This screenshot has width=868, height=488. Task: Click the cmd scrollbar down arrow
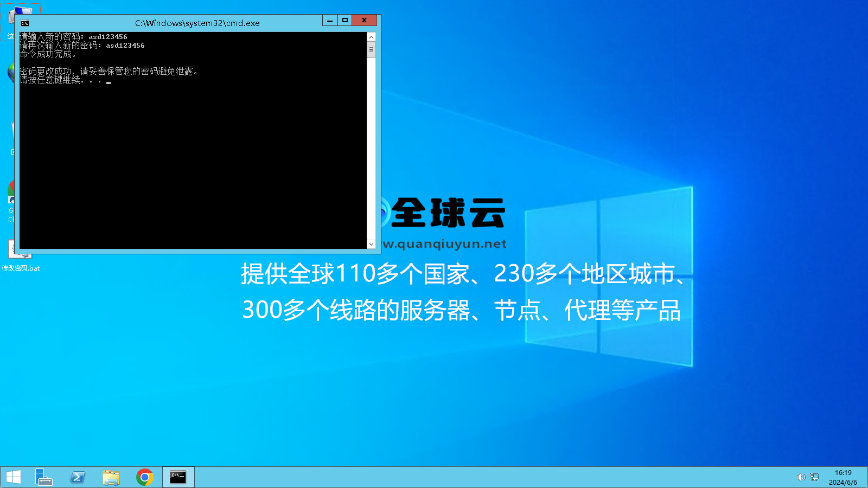[371, 244]
